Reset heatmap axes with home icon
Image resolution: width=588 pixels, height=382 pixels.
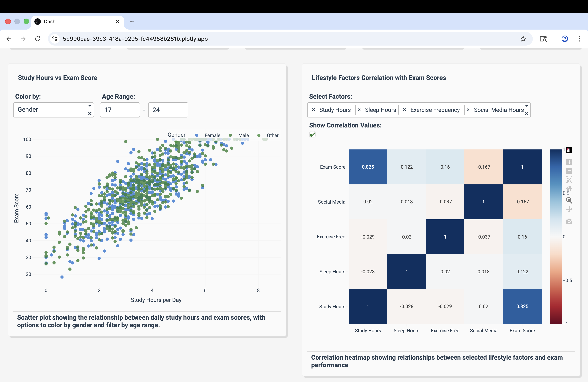pos(569,189)
